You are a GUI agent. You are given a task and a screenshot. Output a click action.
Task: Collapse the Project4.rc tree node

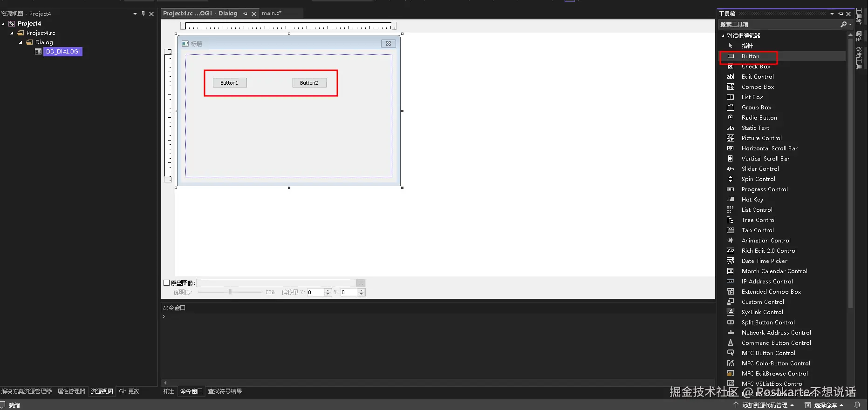(x=12, y=33)
